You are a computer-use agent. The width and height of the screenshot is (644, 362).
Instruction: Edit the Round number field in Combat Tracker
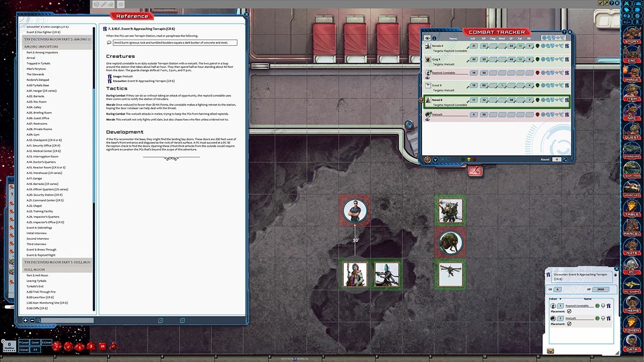[x=557, y=159]
